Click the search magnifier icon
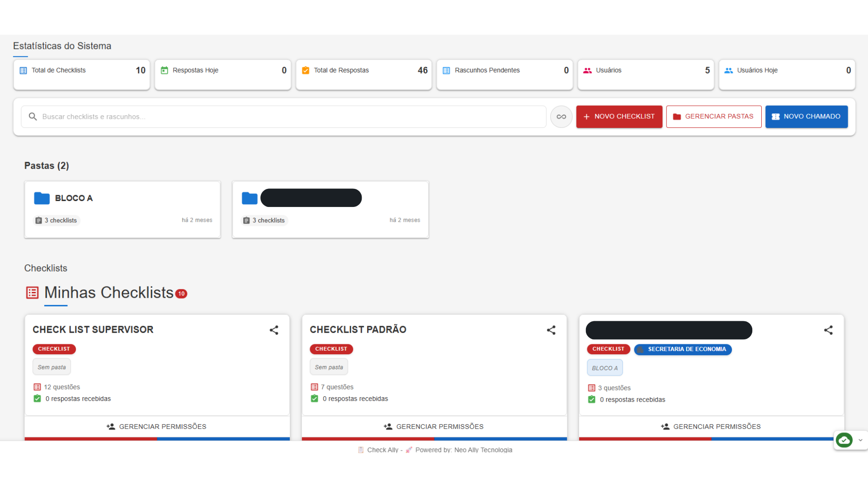This screenshot has height=488, width=868. click(33, 117)
